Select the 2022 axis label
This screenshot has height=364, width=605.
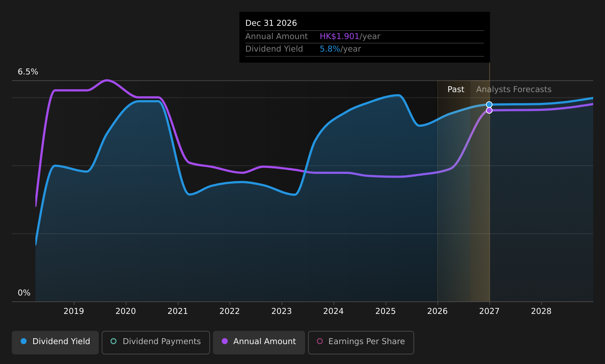tap(230, 311)
